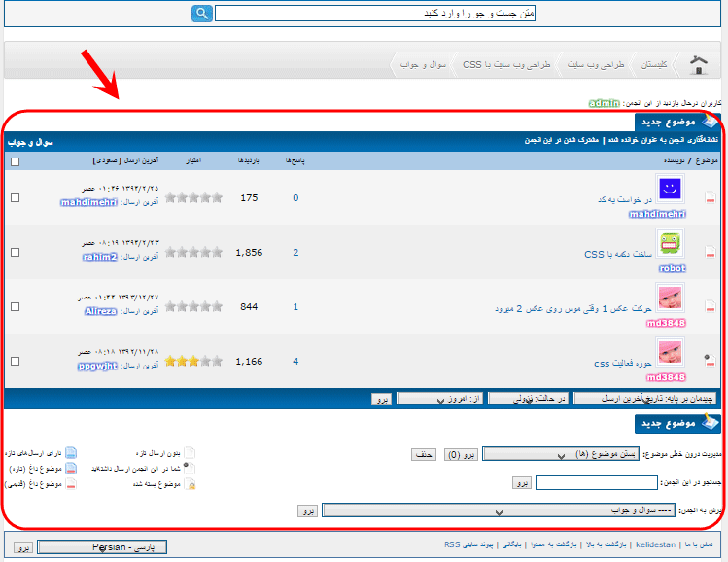Click 'برو' next to forum jump dropdown
728x562 pixels.
(307, 510)
